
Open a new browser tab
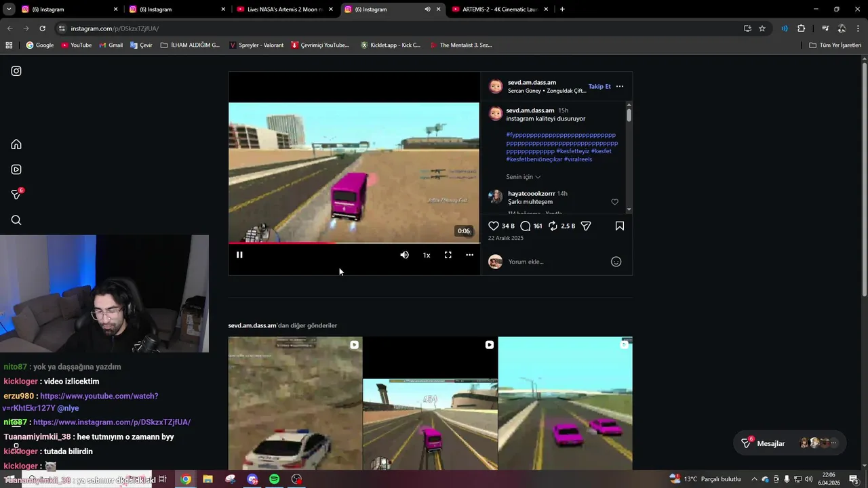[x=562, y=9]
